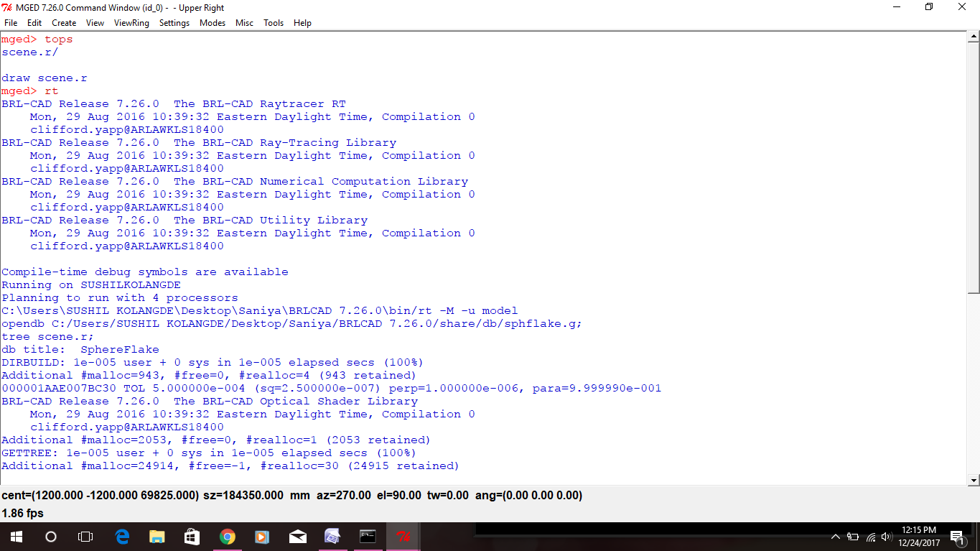Open the Wi-Fi network tray icon
980x551 pixels.
(x=871, y=537)
